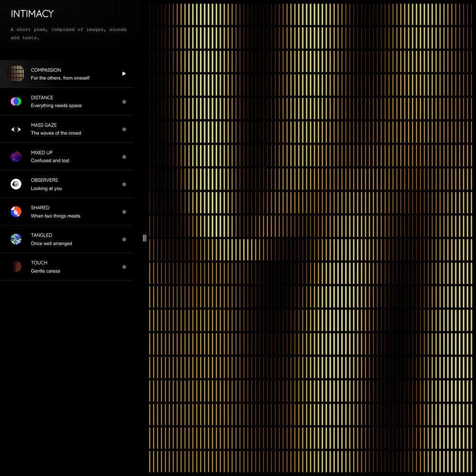
Task: Click the pentagon marker in the MIXED UP row
Action: 124,157
